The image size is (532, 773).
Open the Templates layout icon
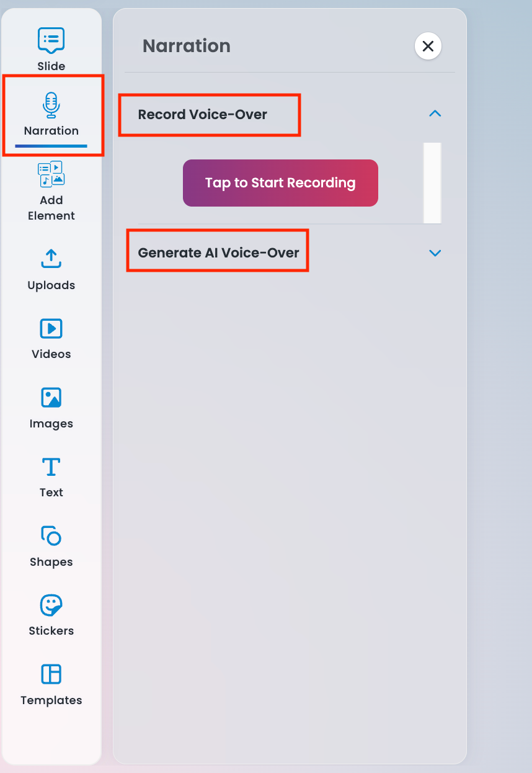pos(51,674)
